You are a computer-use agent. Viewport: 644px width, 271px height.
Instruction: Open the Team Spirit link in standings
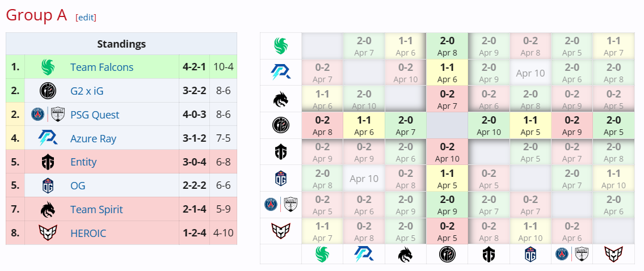tap(96, 209)
